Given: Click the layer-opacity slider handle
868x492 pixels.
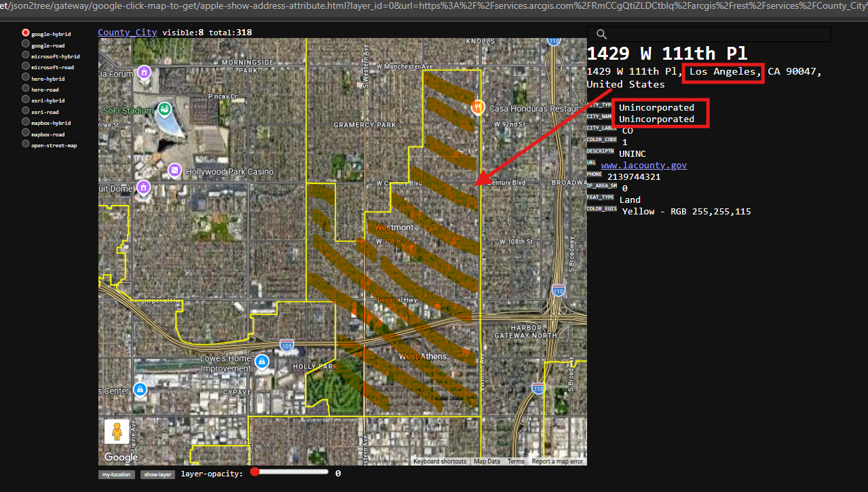Looking at the screenshot, I should point(255,472).
